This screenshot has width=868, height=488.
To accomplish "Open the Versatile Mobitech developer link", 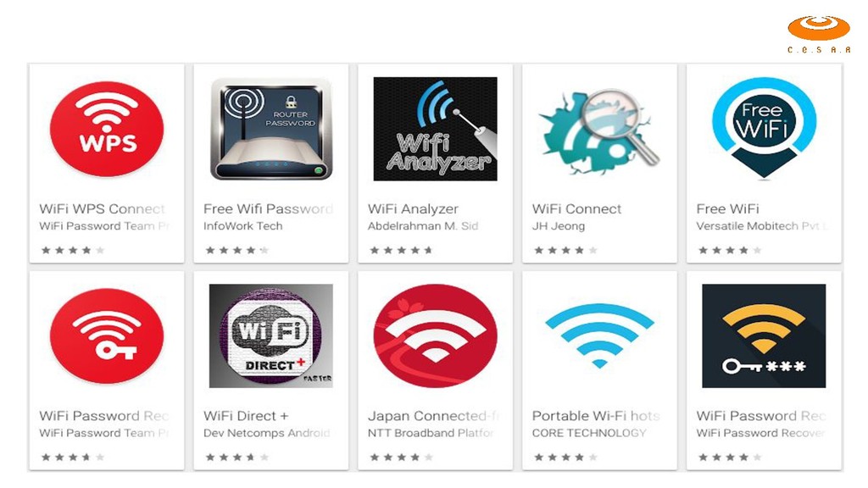I will [762, 225].
